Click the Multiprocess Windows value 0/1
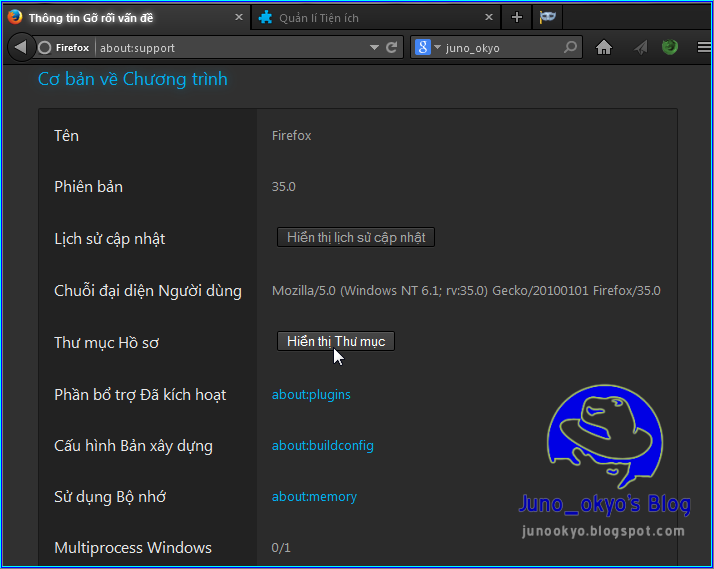 pos(280,547)
